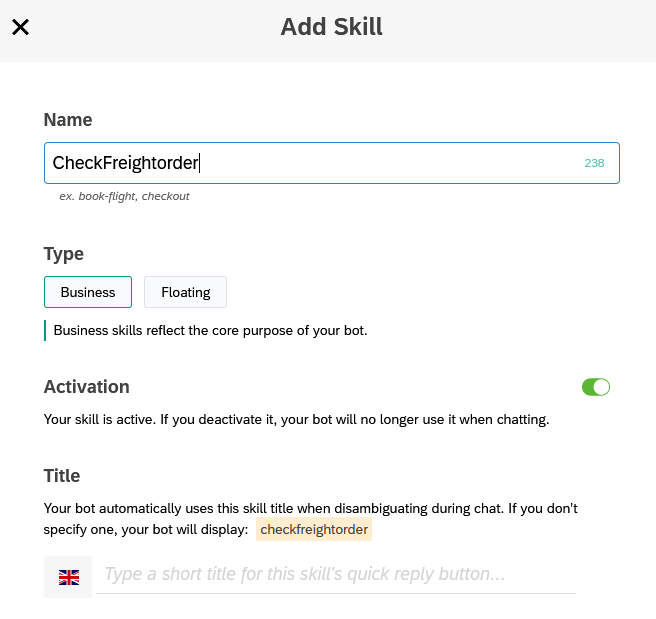Close the Add Skill dialog
The height and width of the screenshot is (619, 656).
(x=20, y=27)
